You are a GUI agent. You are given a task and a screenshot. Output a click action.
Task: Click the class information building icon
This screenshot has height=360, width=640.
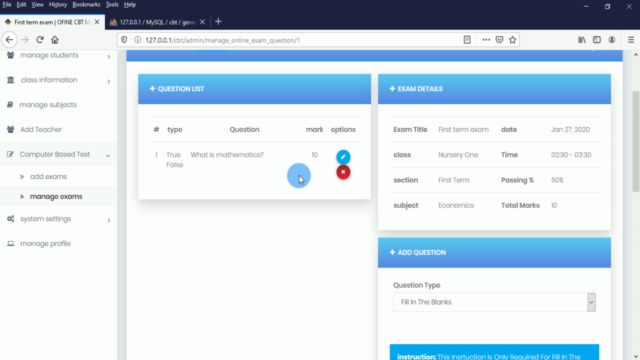click(x=11, y=80)
